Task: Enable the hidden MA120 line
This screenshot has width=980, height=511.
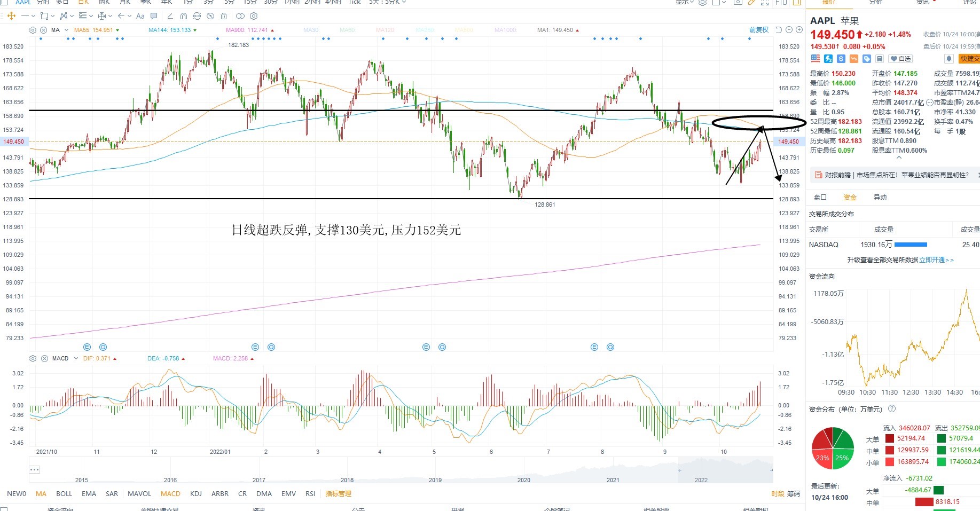Action: click(x=386, y=30)
